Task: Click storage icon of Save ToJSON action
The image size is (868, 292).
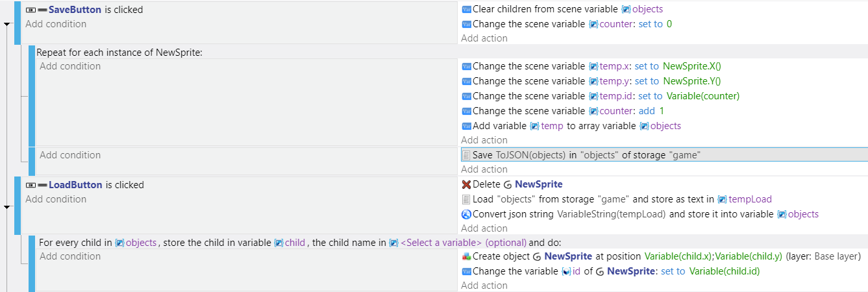Action: pyautogui.click(x=466, y=155)
